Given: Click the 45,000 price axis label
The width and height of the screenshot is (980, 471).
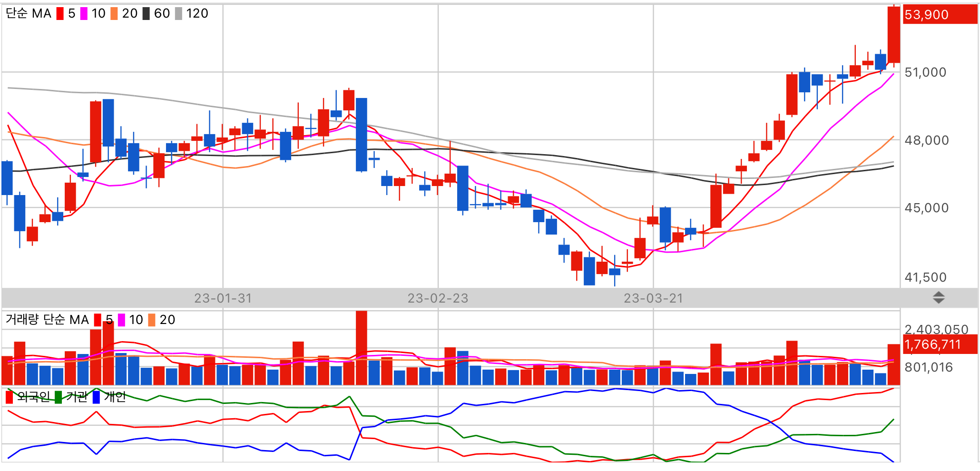Looking at the screenshot, I should pos(926,208).
